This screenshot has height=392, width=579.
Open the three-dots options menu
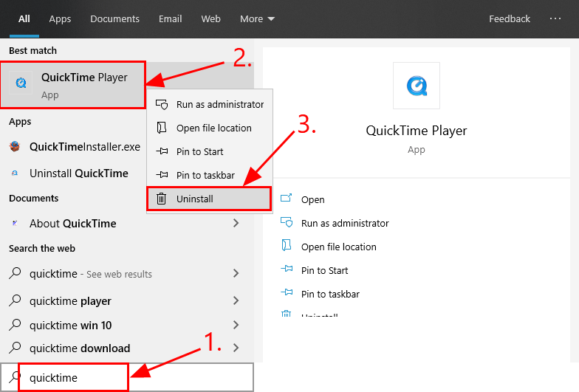(x=555, y=18)
